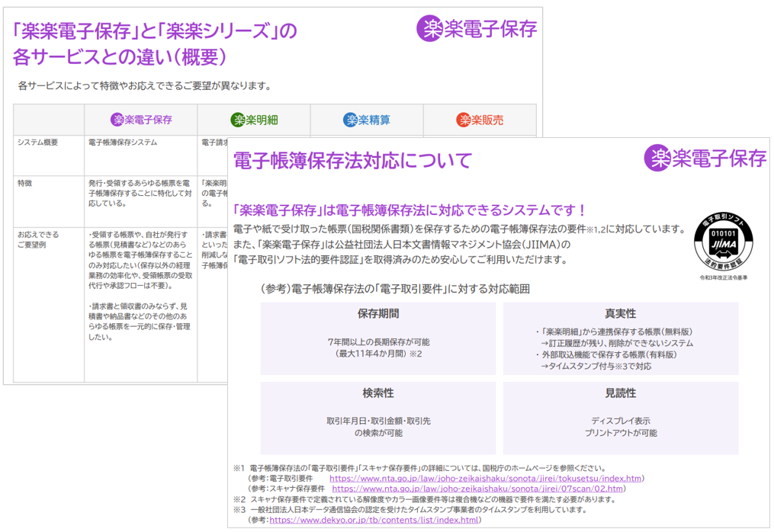The image size is (774, 532).
Task: Select the blue 楽楽精算 column header icon
Action: (x=350, y=120)
